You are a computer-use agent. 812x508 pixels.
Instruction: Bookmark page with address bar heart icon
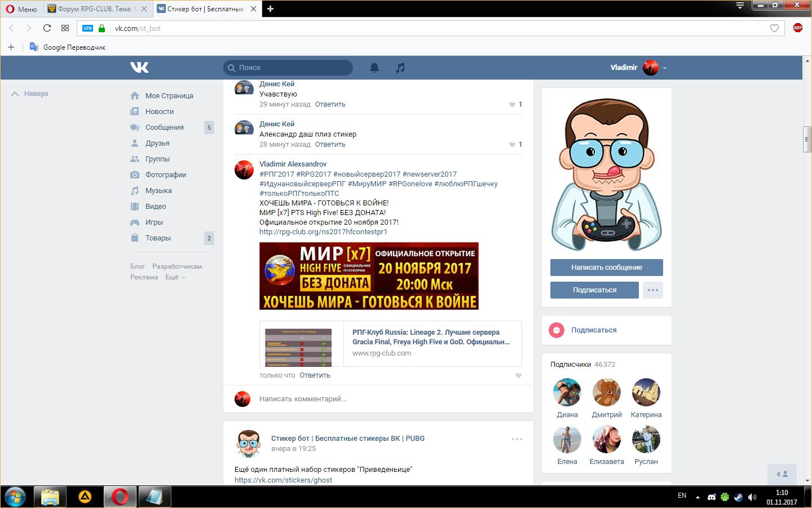[x=774, y=28]
